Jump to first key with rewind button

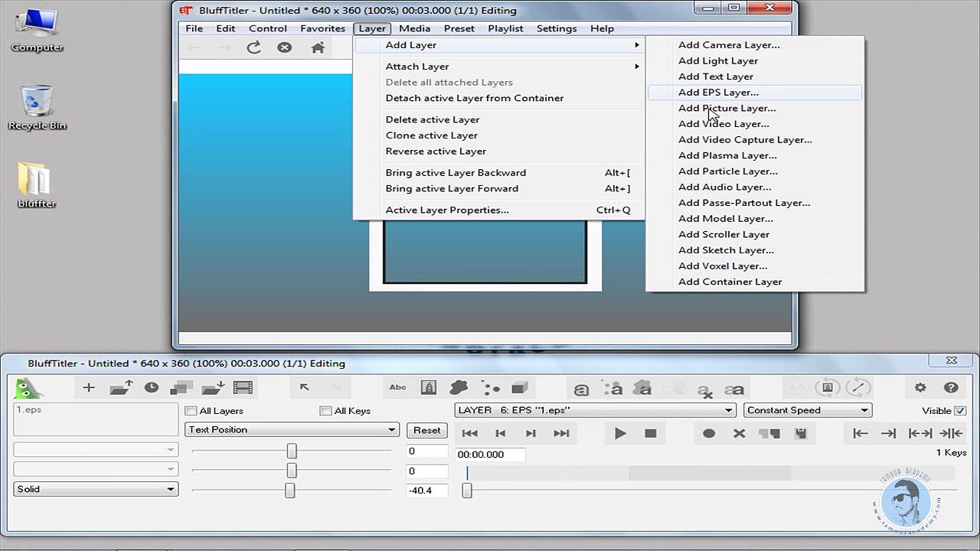pyautogui.click(x=470, y=433)
